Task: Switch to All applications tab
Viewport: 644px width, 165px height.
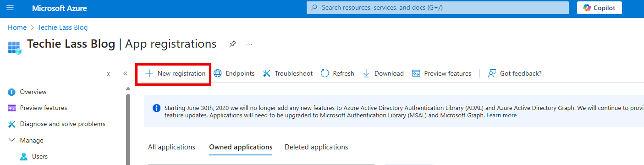Action: click(x=171, y=147)
